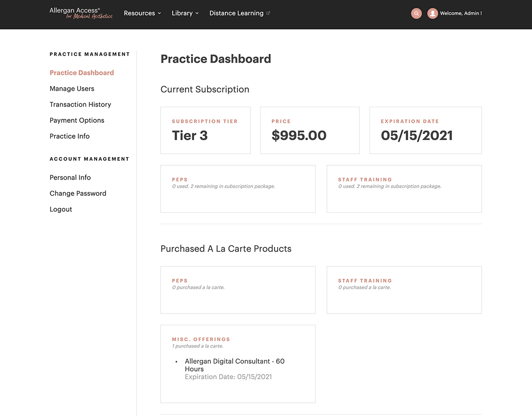Click the Expiration Date card 05/15/2021
532x416 pixels.
point(426,130)
